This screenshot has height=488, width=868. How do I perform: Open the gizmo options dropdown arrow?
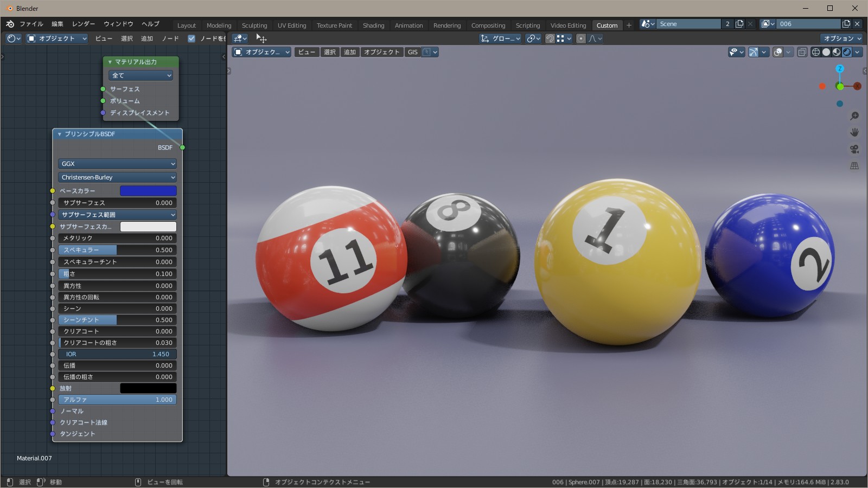coord(764,52)
